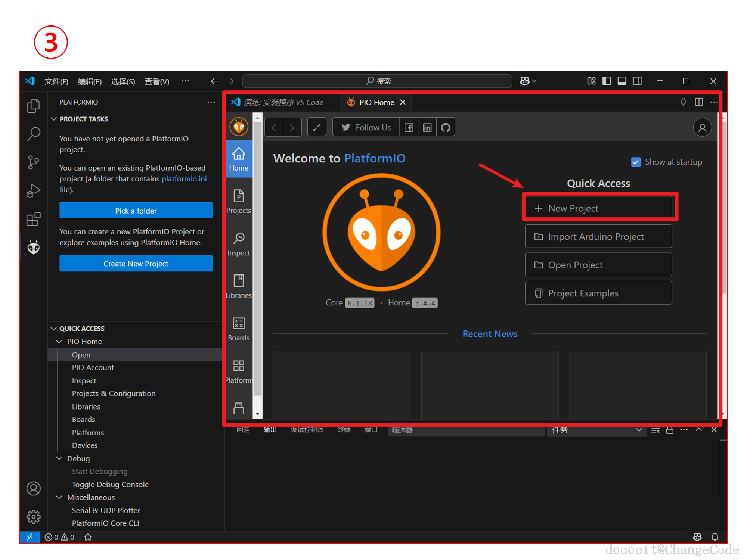Screen dimensions: 747x560
Task: Click the expand fullscreen arrows icon
Action: [317, 128]
